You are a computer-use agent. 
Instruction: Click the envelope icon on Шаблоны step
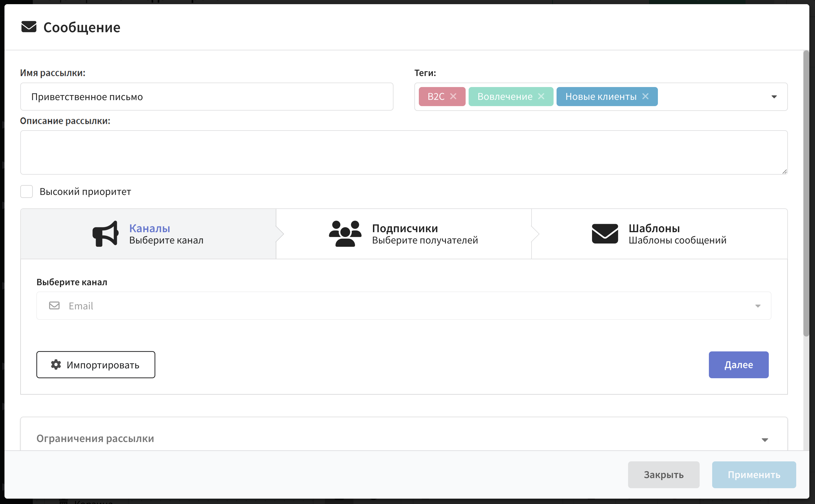click(605, 234)
